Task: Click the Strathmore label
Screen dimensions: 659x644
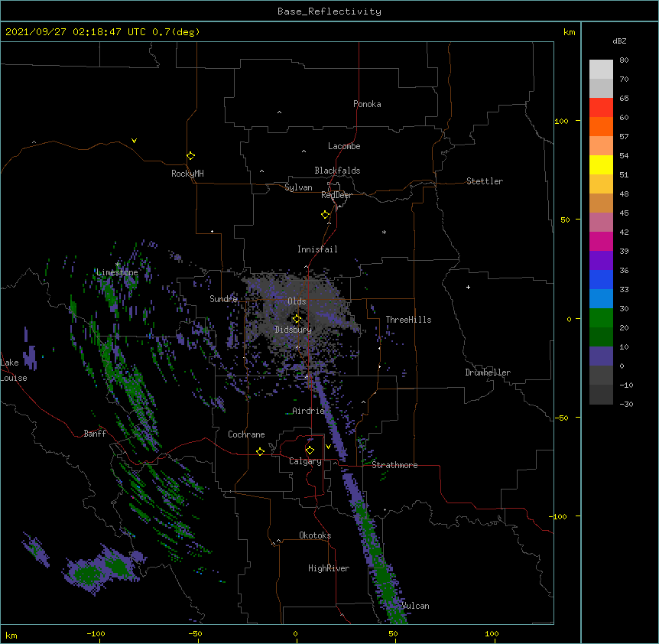Action: pyautogui.click(x=394, y=465)
